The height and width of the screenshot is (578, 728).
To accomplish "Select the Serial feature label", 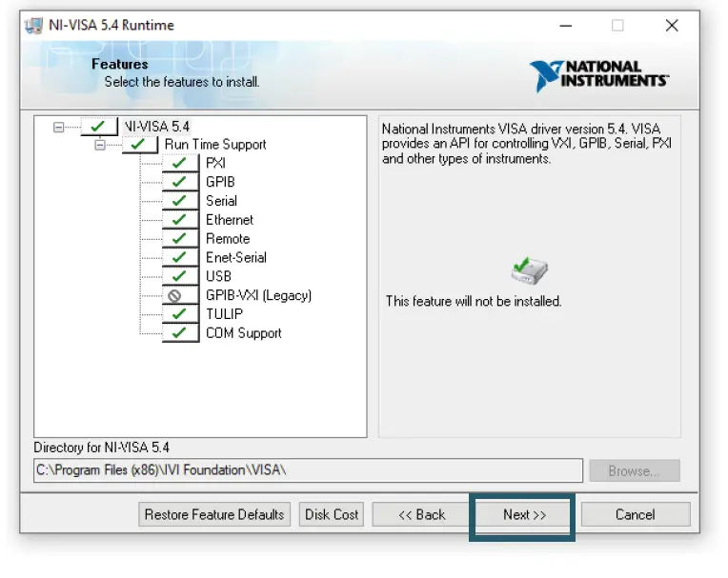I will pos(221,201).
